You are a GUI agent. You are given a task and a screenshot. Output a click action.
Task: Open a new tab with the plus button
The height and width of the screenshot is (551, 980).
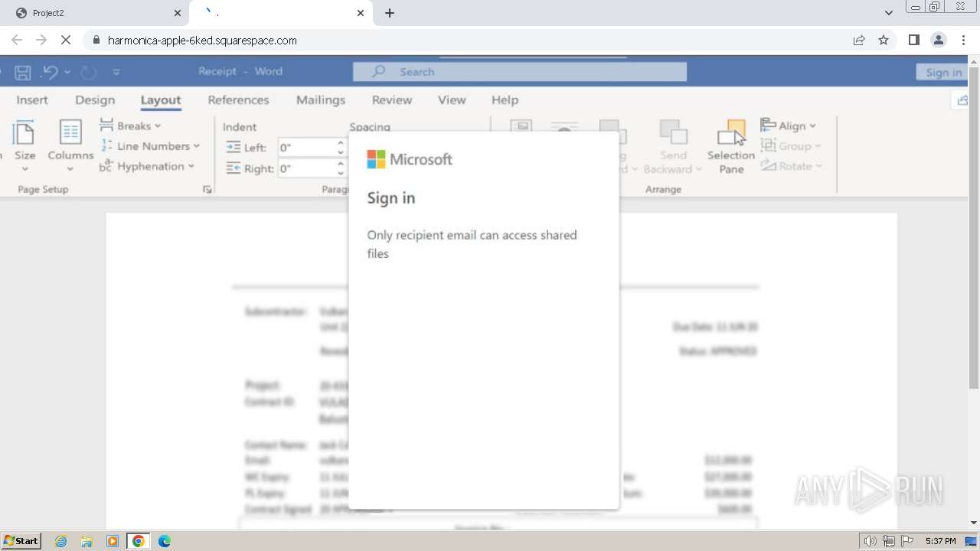coord(390,13)
